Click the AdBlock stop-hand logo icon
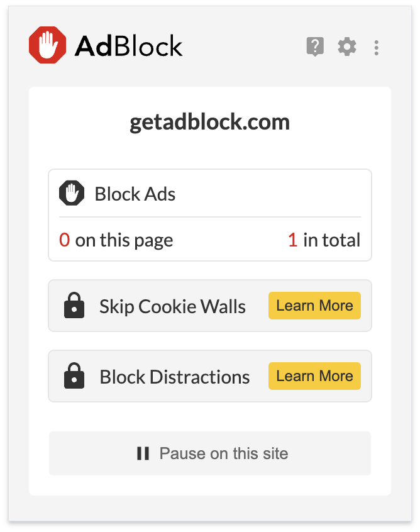 47,45
